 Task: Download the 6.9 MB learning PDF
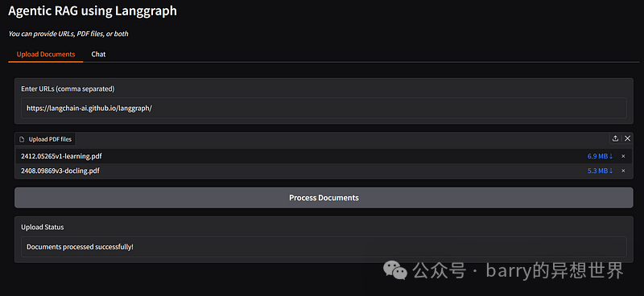[x=600, y=156]
